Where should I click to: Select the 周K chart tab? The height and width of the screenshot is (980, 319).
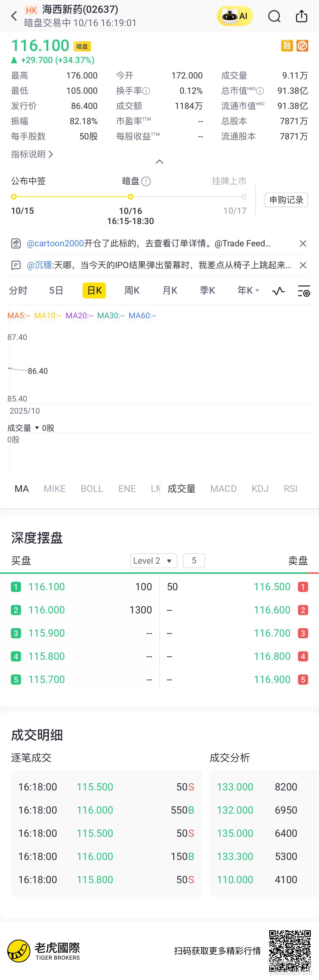[132, 291]
